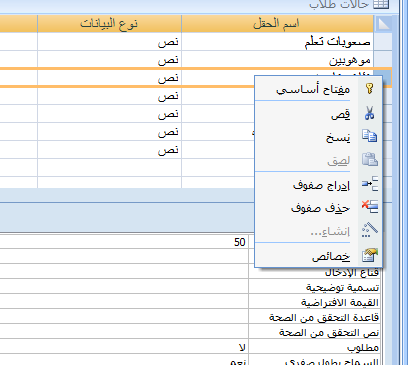The height and width of the screenshot is (365, 417).
Task: Click the scissors icon for قص
Action: coord(369,113)
